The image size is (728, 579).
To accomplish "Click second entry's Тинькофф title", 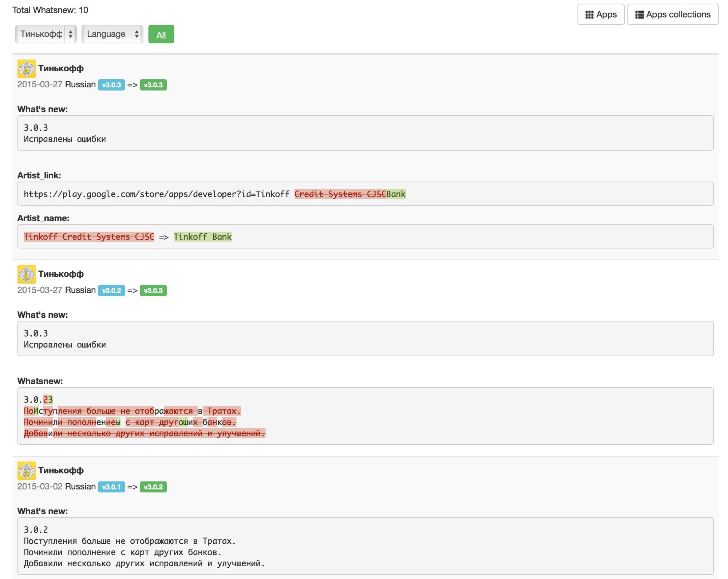I will (x=61, y=274).
